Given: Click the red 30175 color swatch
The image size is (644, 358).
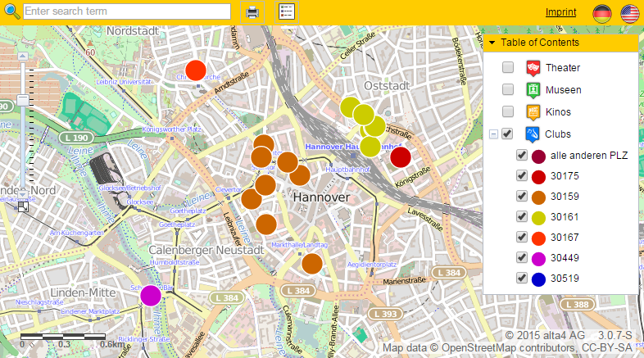Looking at the screenshot, I should click(x=538, y=177).
